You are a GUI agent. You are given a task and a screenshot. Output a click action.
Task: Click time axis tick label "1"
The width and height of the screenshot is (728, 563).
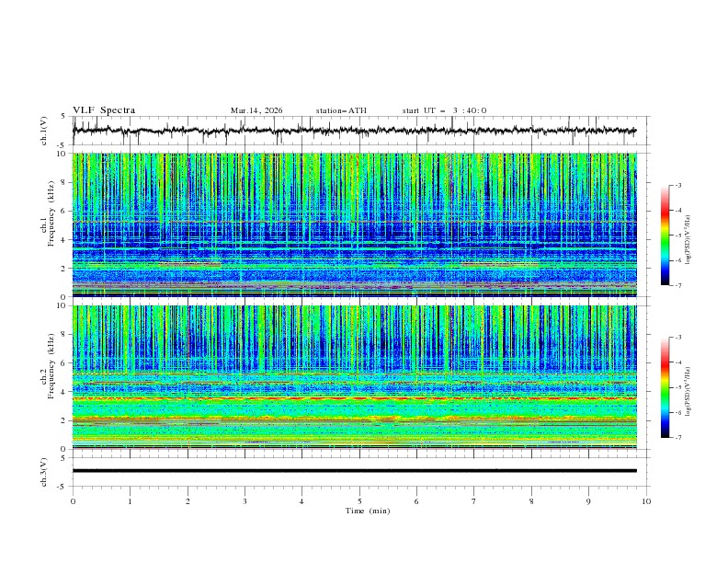pyautogui.click(x=130, y=501)
